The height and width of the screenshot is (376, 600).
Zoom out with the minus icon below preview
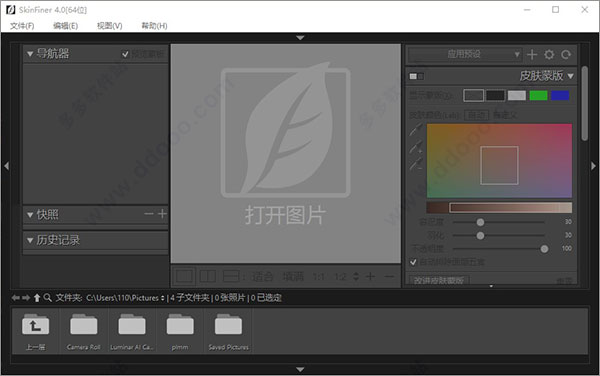click(x=389, y=276)
